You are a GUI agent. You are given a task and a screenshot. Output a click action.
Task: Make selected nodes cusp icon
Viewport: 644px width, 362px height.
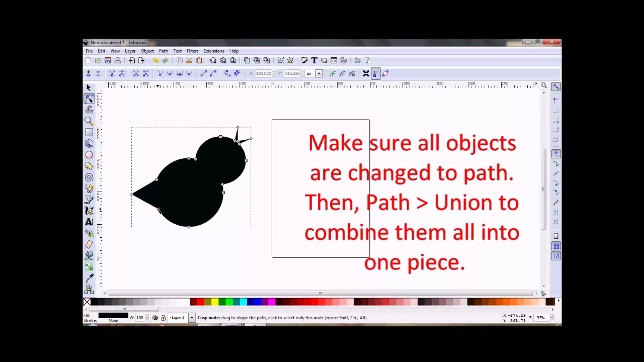tap(160, 73)
